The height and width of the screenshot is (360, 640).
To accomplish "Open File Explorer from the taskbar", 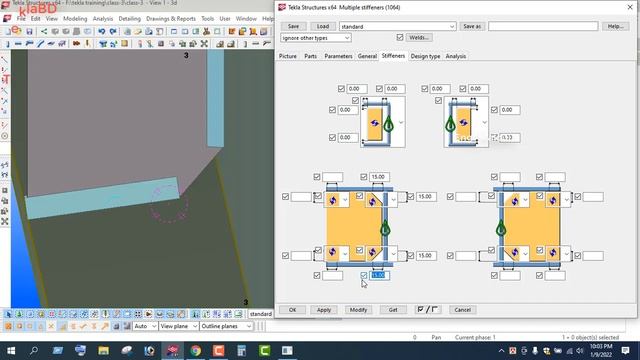I will tap(103, 351).
